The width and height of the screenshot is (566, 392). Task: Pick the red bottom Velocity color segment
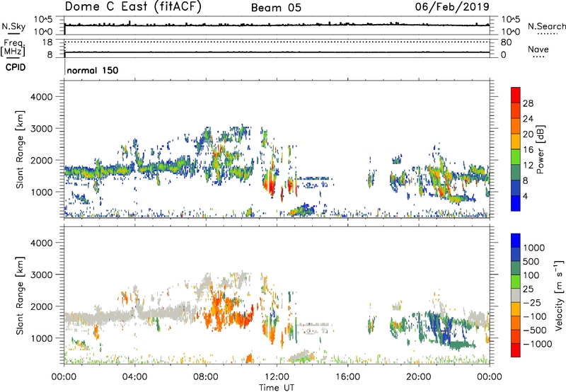pos(516,350)
